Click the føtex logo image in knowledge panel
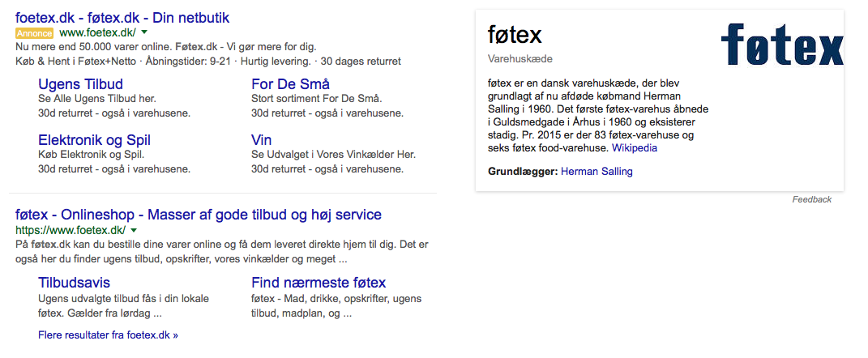The image size is (868, 358). point(782,45)
